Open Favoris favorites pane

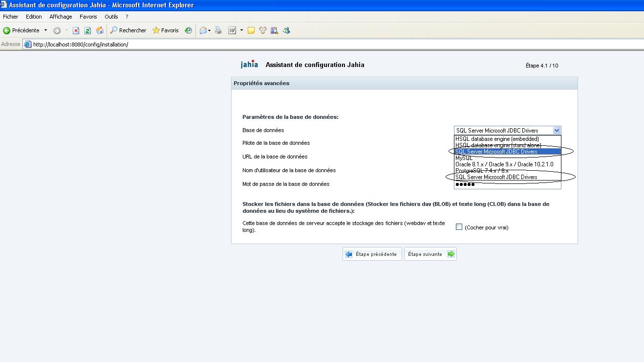[x=166, y=30]
